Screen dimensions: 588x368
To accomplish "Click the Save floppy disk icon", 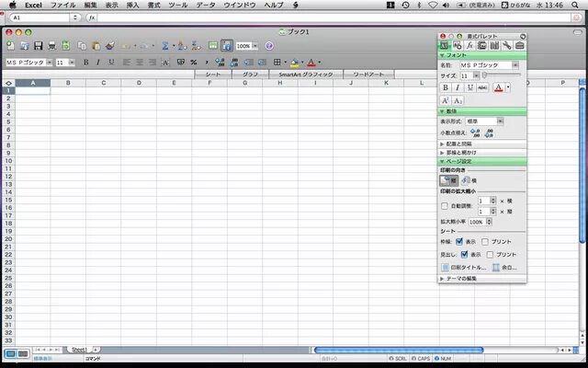I will pos(39,46).
